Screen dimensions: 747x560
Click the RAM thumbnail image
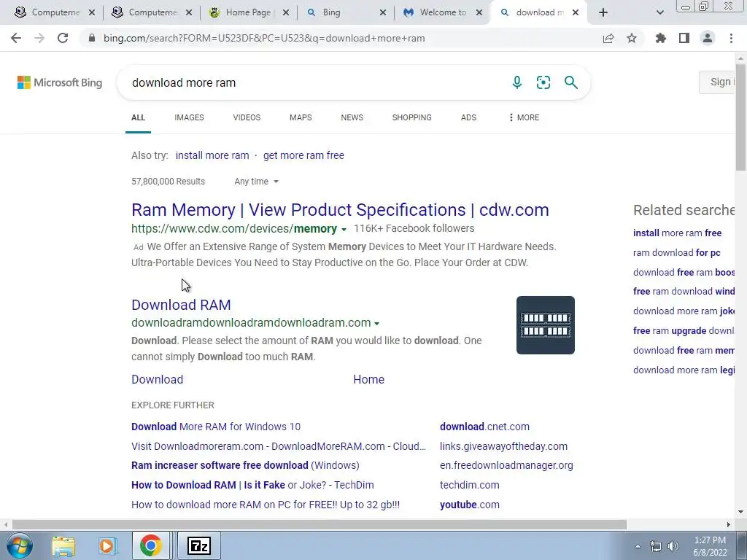click(546, 325)
